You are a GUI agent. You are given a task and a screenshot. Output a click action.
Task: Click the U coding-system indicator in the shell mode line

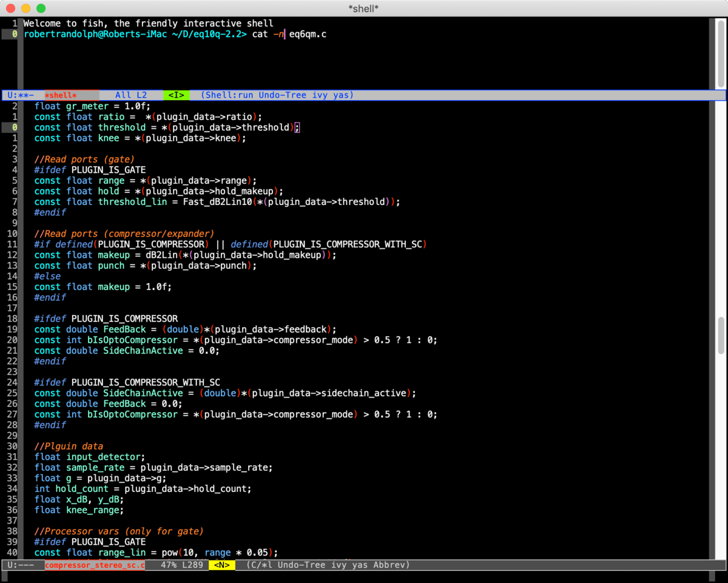click(x=8, y=95)
